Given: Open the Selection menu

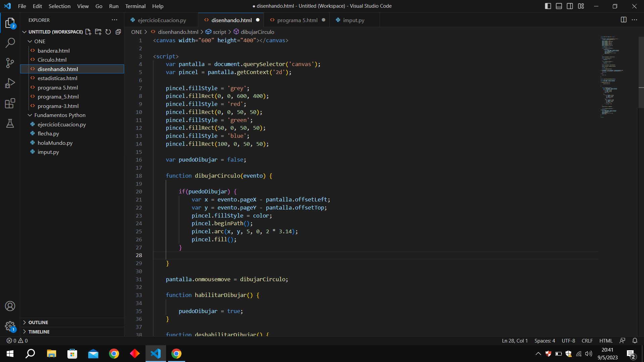Looking at the screenshot, I should click(x=59, y=6).
